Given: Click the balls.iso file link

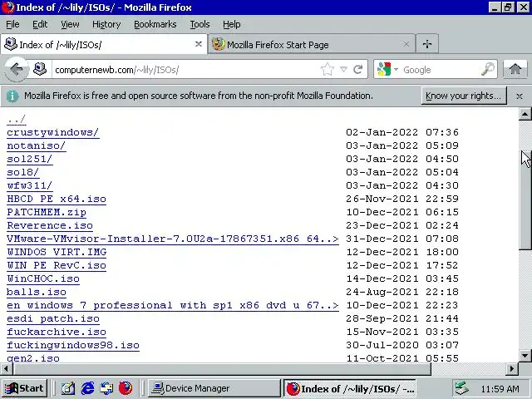Looking at the screenshot, I should pos(37,292).
